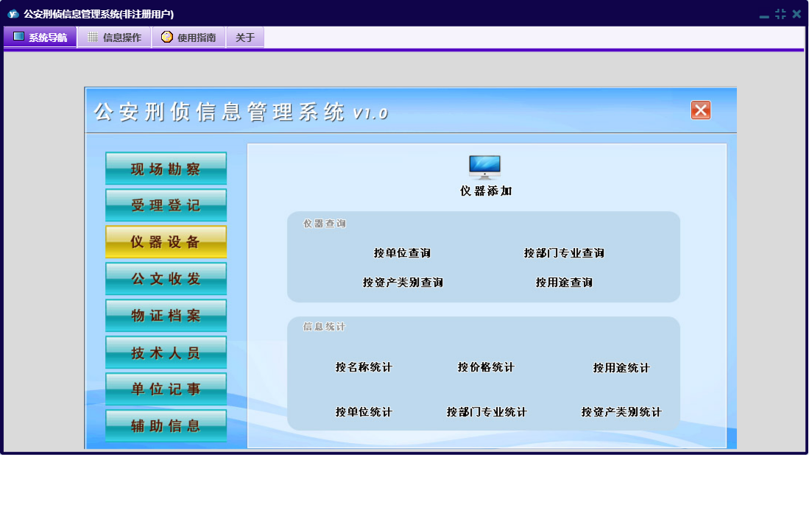This screenshot has width=809, height=532.
Task: Open 按部门专业查询 query
Action: [564, 253]
